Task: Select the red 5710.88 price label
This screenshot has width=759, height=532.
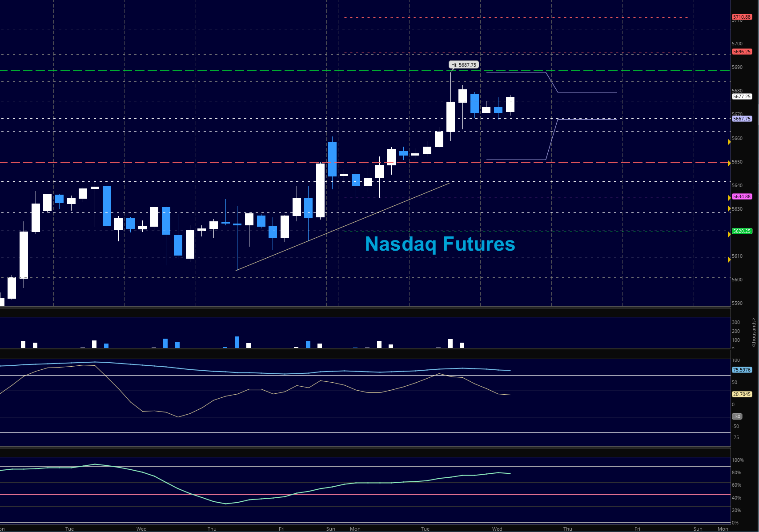Action: [x=742, y=17]
